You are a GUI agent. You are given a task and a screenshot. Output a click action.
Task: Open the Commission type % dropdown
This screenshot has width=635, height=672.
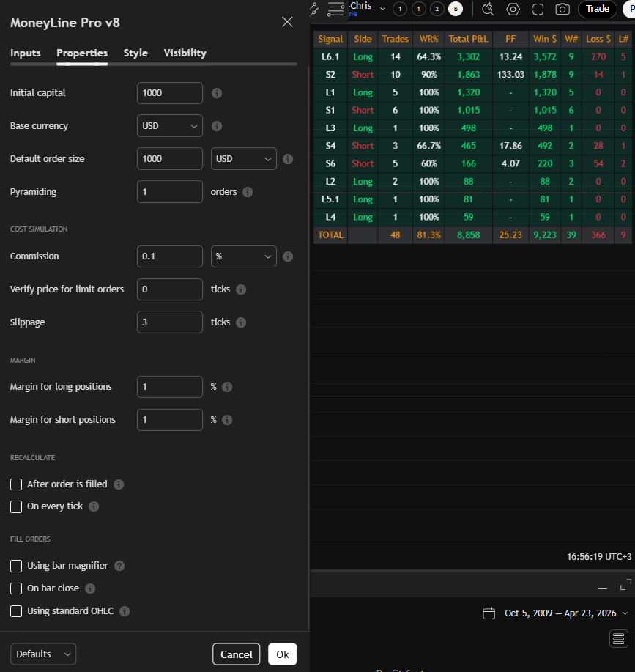click(244, 256)
